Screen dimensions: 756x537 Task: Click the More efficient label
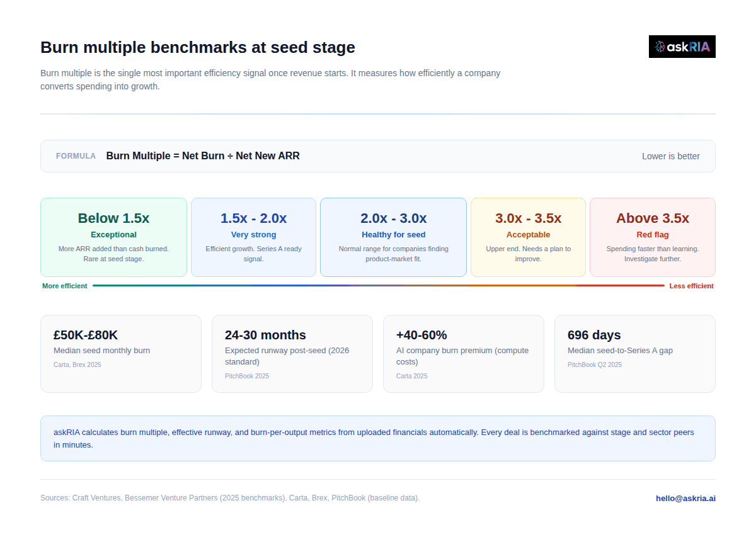(65, 286)
